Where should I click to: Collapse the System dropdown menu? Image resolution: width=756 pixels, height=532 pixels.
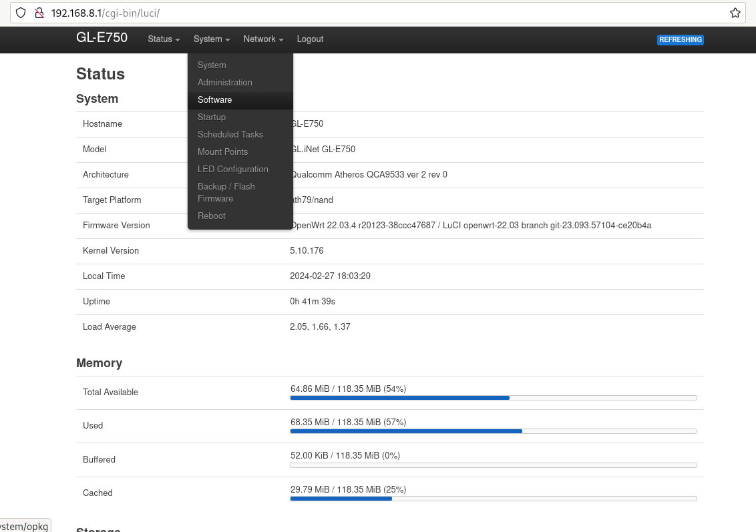pyautogui.click(x=212, y=39)
